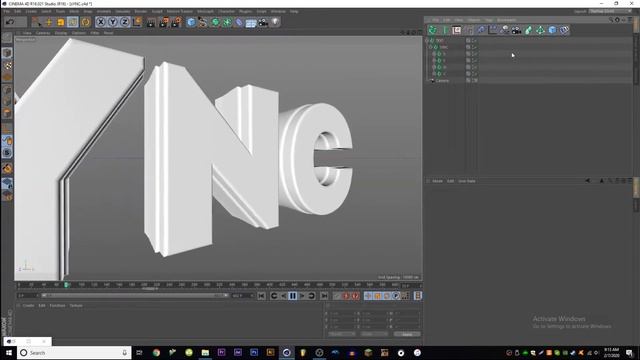Viewport: 640px width, 360px height.
Task: Open Object (Rel) coordinates dropdown
Action: click(342, 334)
